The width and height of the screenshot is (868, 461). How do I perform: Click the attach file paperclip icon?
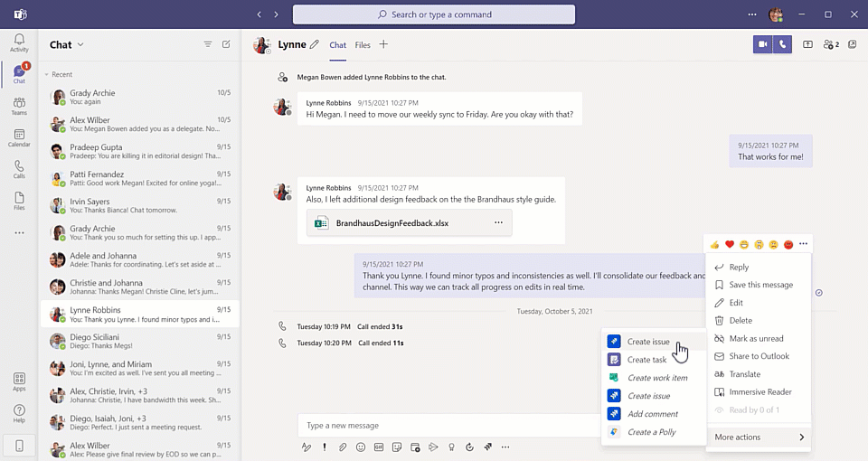coord(343,447)
